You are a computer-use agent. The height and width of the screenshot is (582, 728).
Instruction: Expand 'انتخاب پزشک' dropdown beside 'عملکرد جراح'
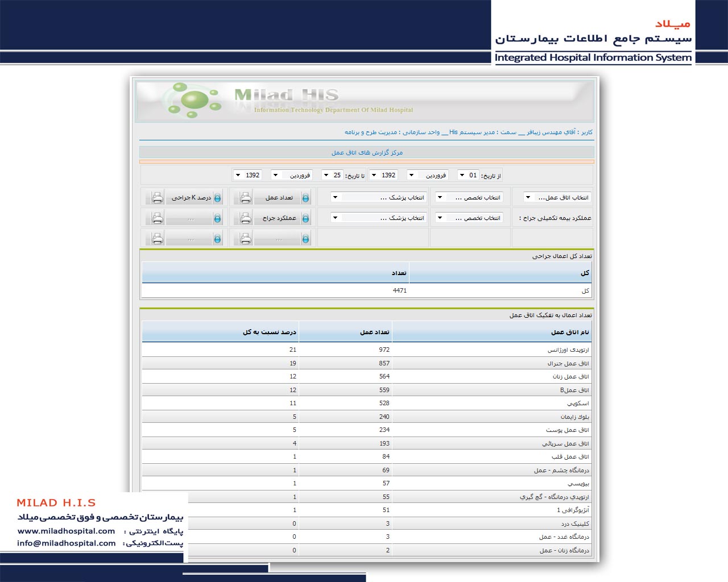point(379,218)
